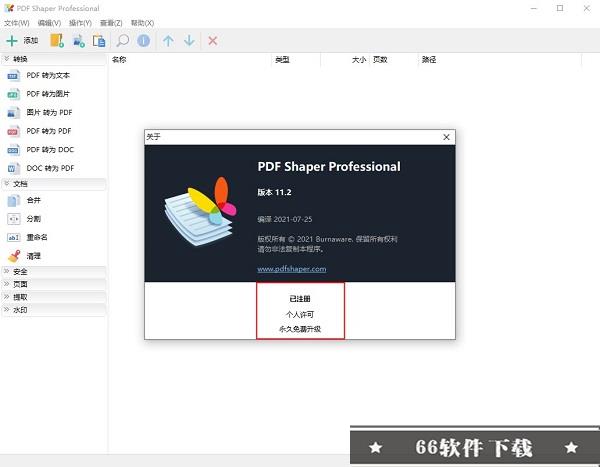This screenshot has height=467, width=600.
Task: Click the 清理 broom cleanup icon
Action: 14,256
